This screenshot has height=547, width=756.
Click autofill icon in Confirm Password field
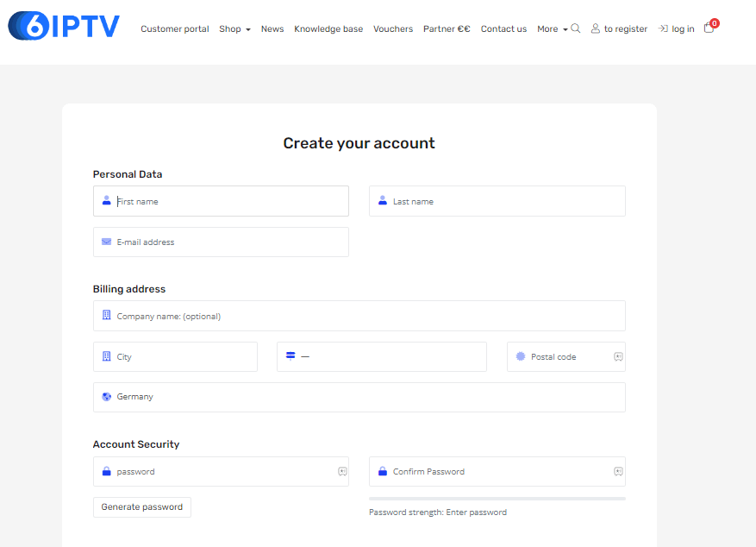click(x=618, y=472)
